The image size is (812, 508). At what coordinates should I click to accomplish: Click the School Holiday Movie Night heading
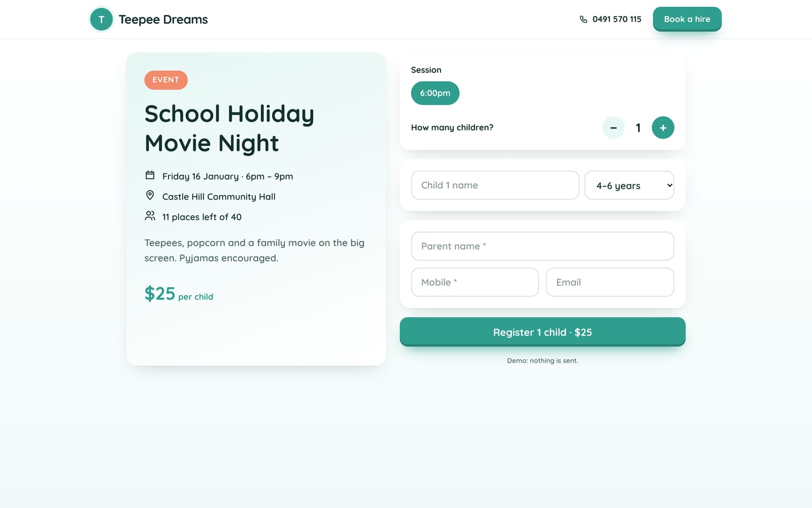[x=229, y=128]
